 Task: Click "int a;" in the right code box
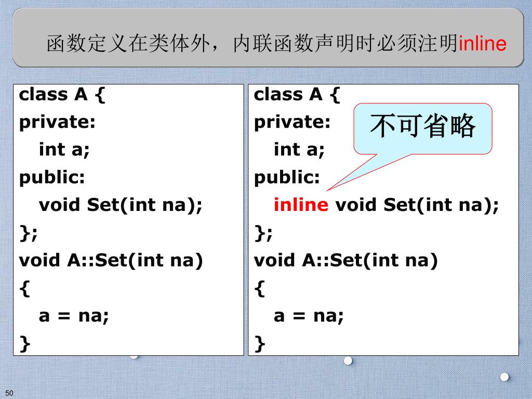(x=299, y=150)
